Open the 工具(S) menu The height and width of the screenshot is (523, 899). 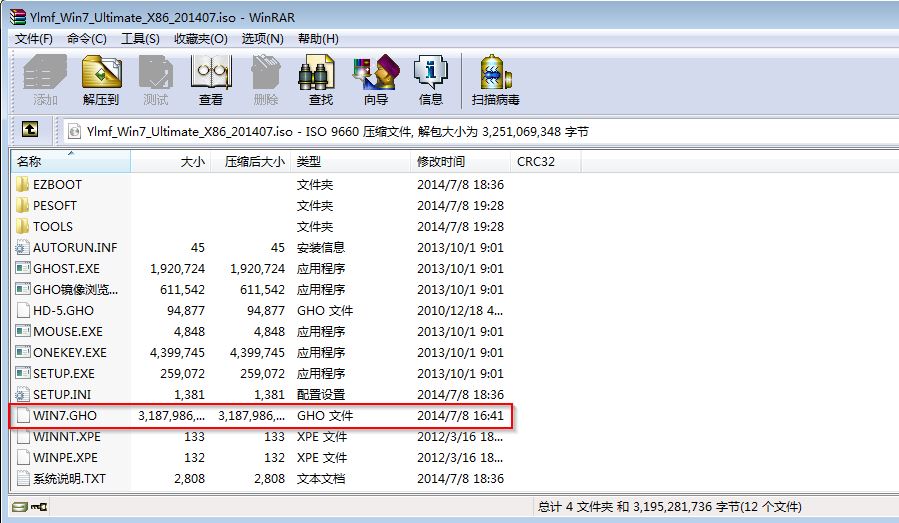click(x=140, y=38)
